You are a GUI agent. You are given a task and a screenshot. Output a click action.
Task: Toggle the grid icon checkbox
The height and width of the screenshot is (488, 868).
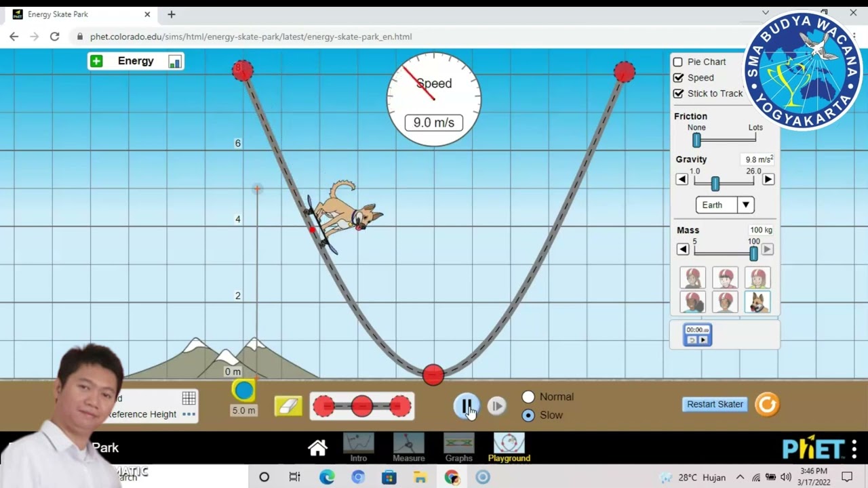(x=189, y=398)
